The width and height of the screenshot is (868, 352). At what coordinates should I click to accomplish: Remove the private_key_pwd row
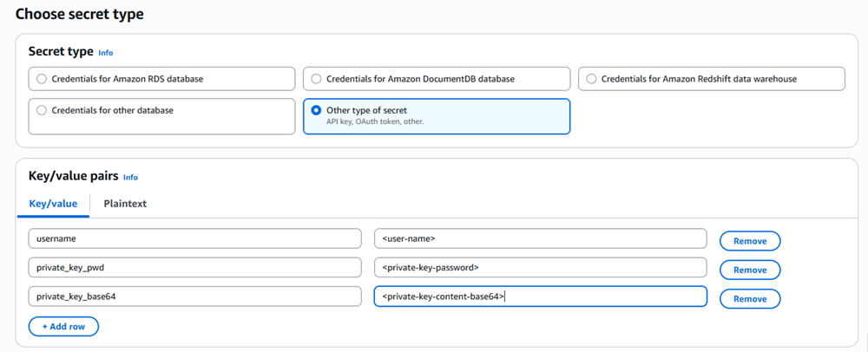point(750,271)
